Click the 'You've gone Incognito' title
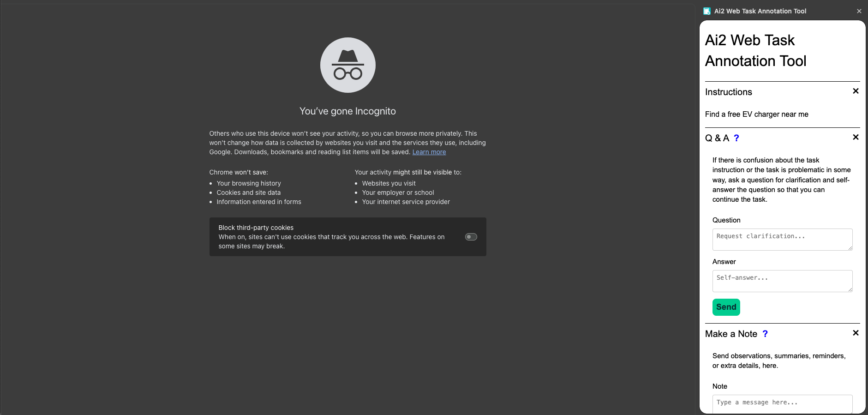 point(347,111)
